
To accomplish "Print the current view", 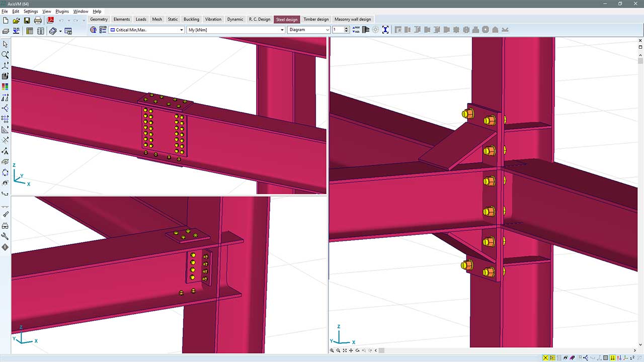I will coord(38,21).
